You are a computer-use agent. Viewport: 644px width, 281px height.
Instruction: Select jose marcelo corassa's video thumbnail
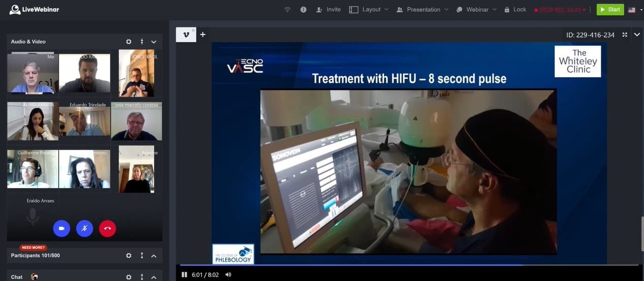[137, 120]
